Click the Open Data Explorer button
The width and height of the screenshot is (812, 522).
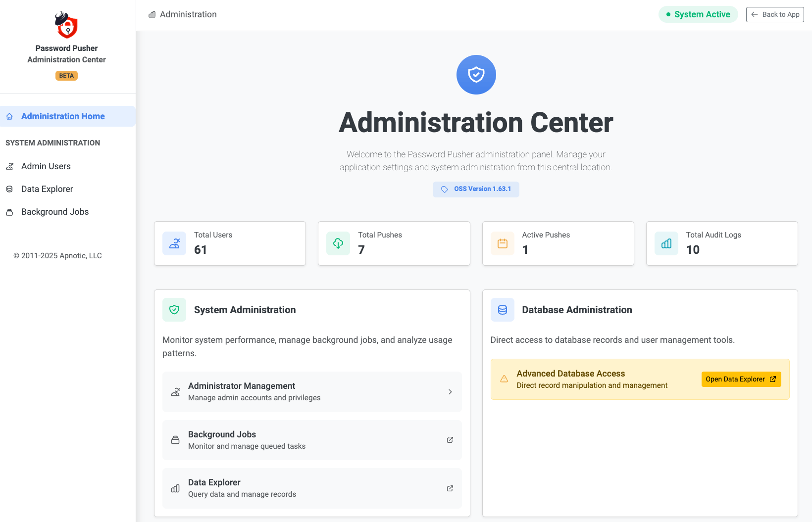point(741,379)
